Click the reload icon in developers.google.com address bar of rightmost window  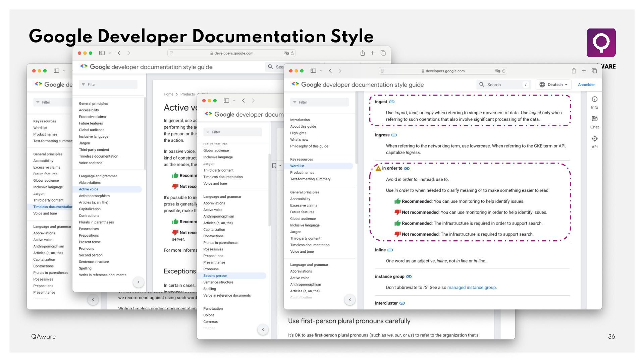click(503, 71)
